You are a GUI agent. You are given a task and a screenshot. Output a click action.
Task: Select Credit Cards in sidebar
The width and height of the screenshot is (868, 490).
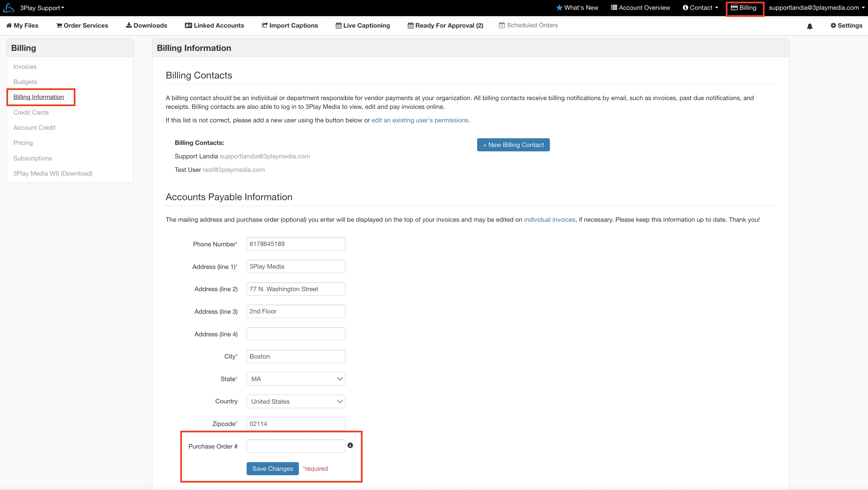[31, 113]
